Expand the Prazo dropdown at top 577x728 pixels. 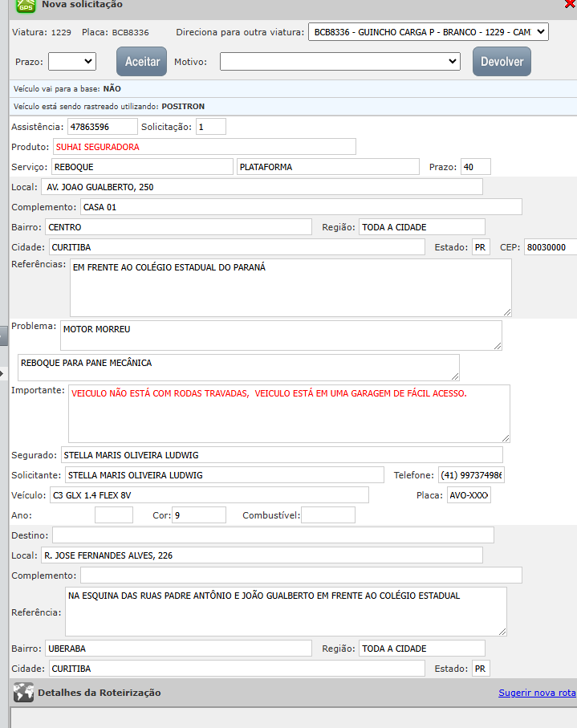click(71, 61)
